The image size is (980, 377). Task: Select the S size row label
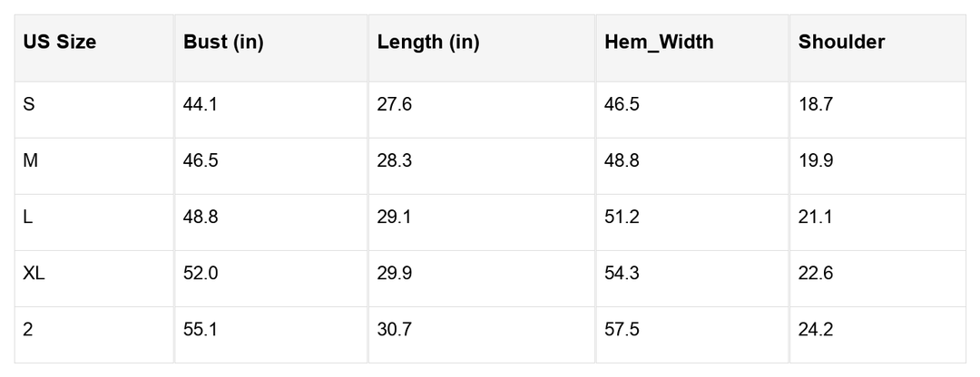point(29,104)
